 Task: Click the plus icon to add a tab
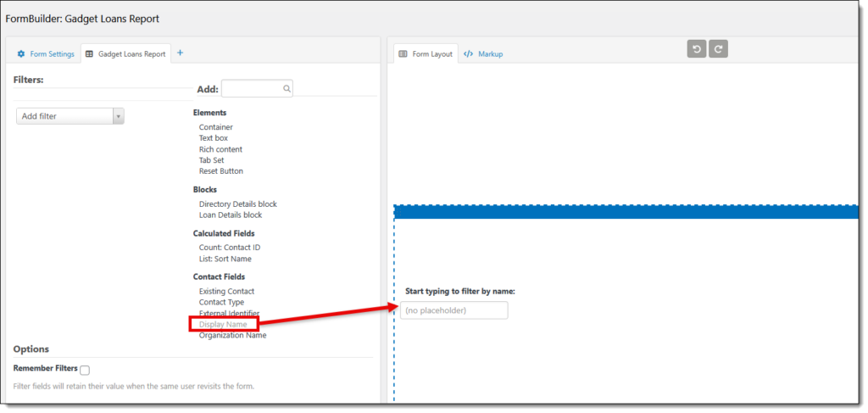pos(180,53)
